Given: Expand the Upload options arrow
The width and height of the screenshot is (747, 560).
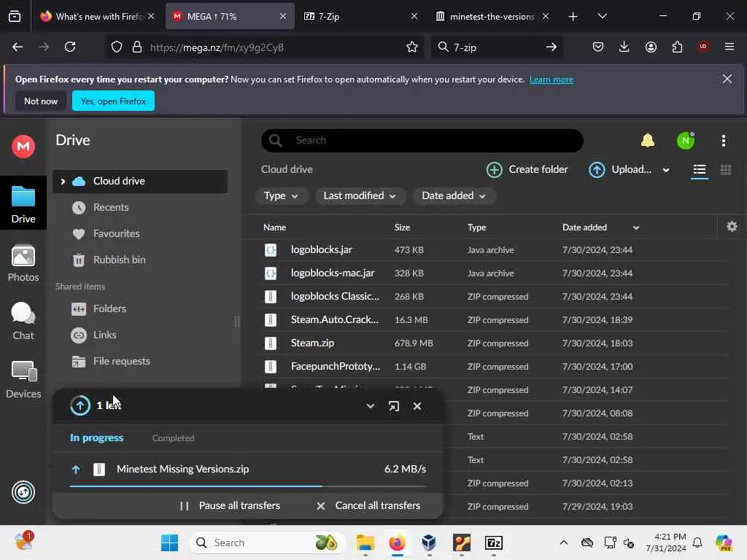Looking at the screenshot, I should pyautogui.click(x=666, y=170).
